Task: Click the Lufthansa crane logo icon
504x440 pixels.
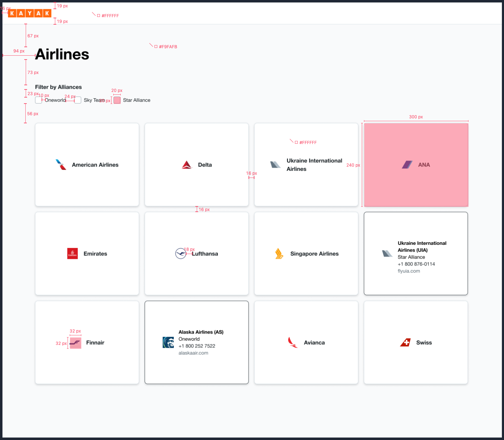Action: pos(181,253)
